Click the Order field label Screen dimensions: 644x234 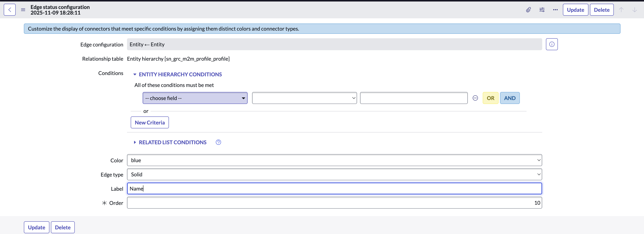point(116,203)
